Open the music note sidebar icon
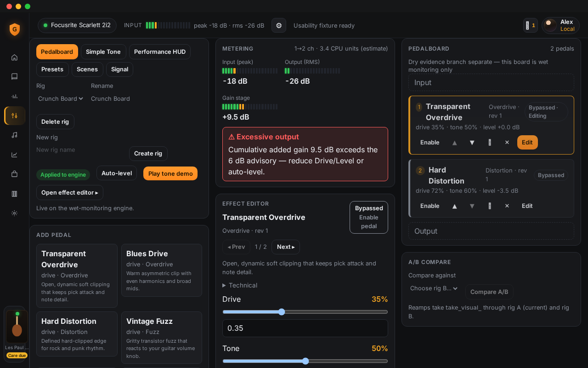Viewport: 588px width, 368px height. coord(14,135)
